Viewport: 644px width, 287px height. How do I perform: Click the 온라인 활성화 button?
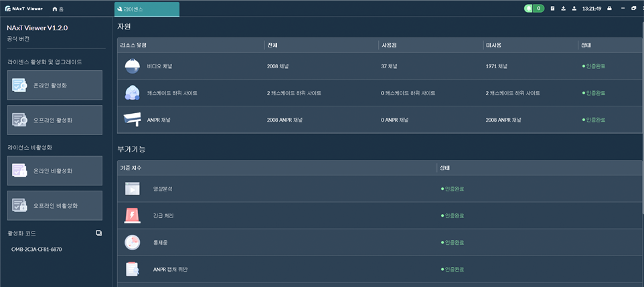pyautogui.click(x=55, y=86)
